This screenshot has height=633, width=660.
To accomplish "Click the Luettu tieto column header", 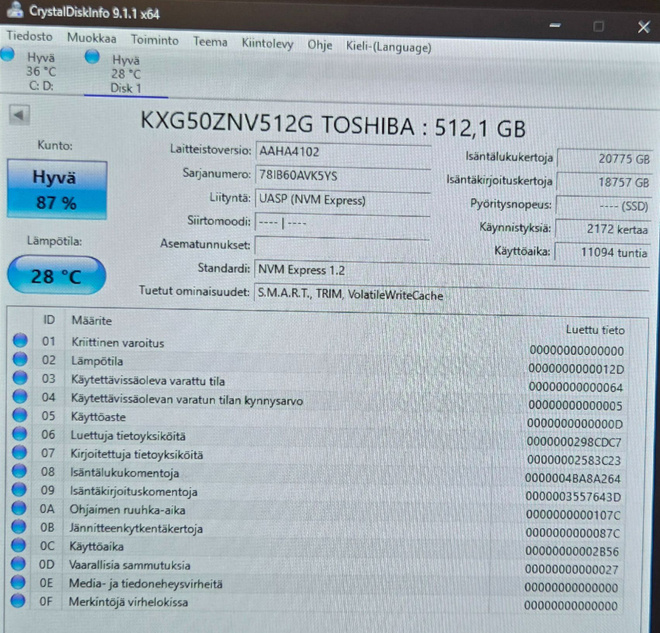I will pos(595,330).
